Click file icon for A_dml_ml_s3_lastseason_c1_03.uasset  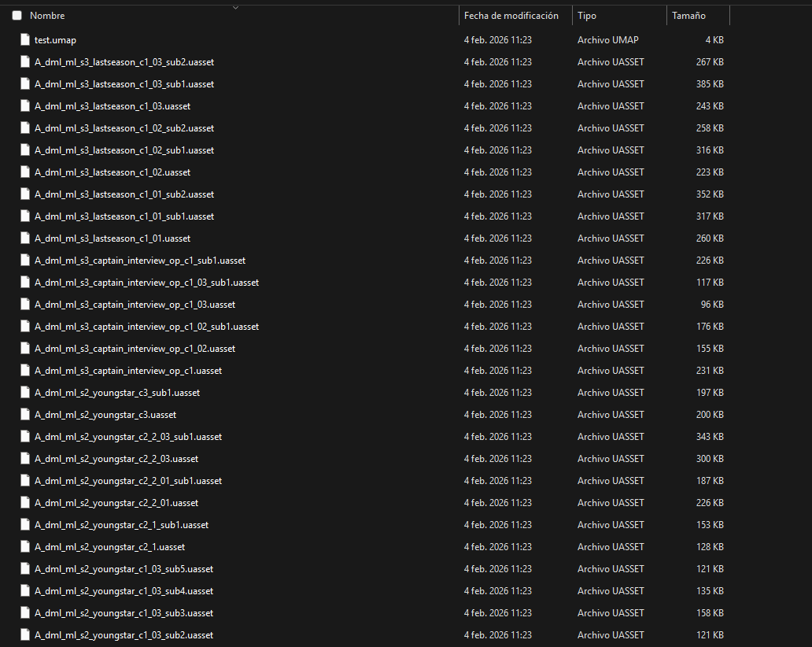point(25,105)
